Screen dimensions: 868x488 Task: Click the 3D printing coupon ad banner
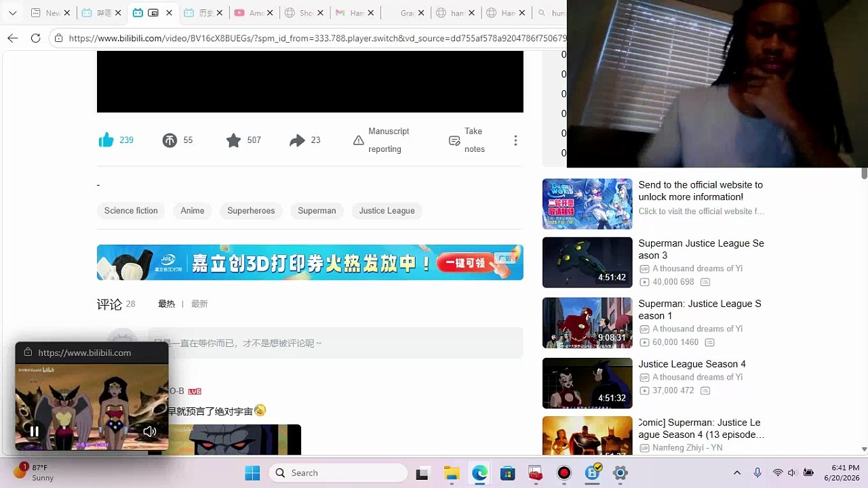click(310, 262)
